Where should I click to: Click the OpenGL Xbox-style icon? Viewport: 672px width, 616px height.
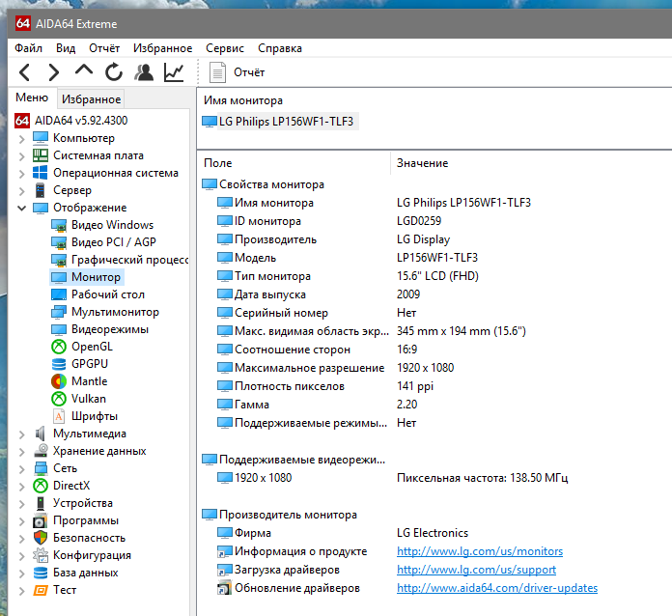(x=59, y=347)
